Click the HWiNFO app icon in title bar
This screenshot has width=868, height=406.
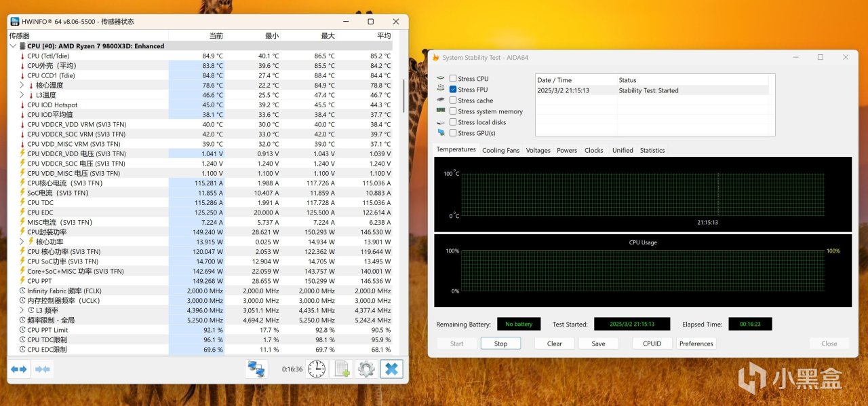click(x=14, y=21)
